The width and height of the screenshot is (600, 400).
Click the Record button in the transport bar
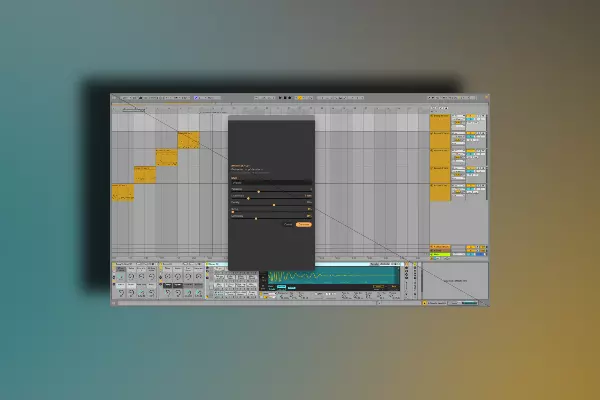(x=289, y=98)
